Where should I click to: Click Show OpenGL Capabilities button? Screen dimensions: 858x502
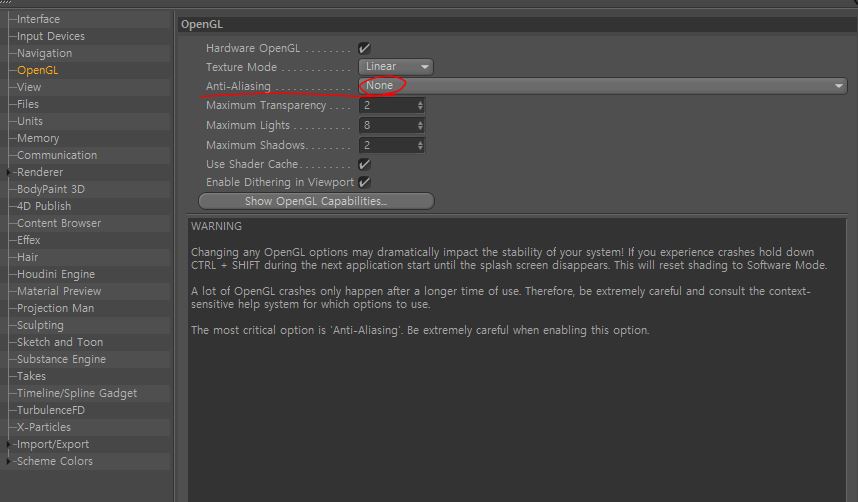[x=316, y=202]
